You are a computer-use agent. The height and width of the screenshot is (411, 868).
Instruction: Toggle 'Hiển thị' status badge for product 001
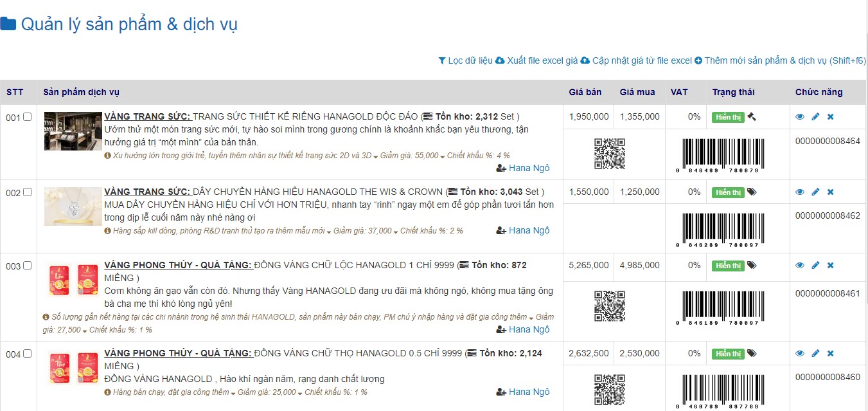(x=728, y=117)
